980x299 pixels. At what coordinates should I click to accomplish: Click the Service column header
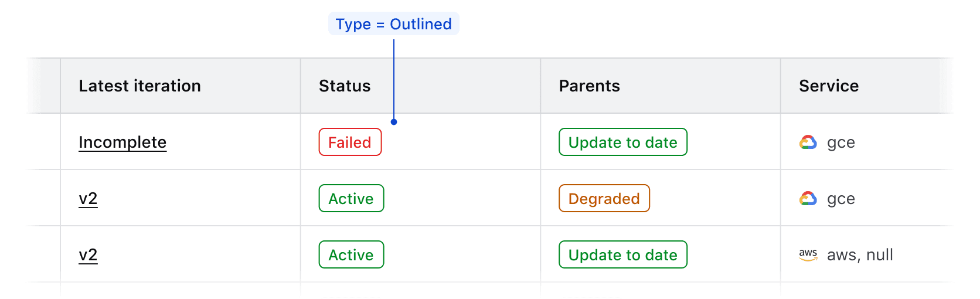click(x=828, y=86)
